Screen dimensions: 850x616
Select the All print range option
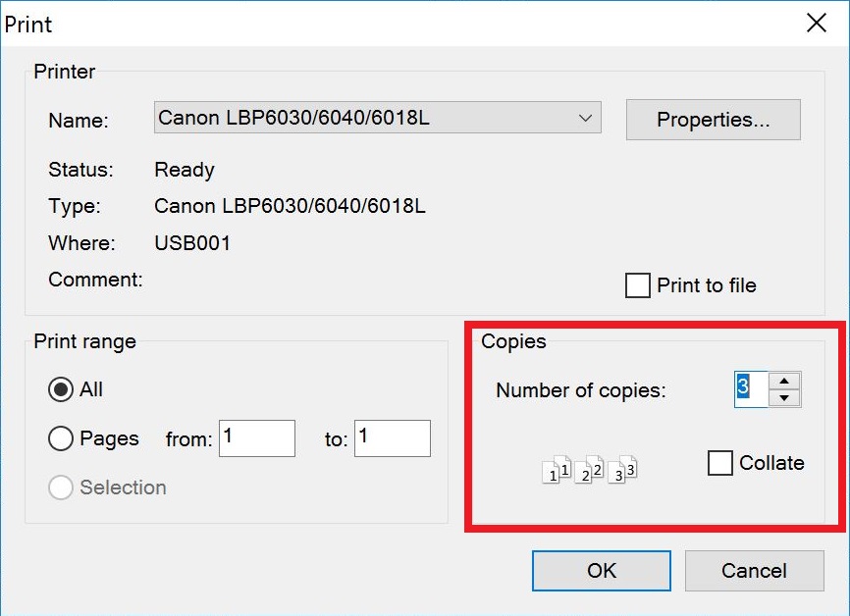tap(61, 389)
